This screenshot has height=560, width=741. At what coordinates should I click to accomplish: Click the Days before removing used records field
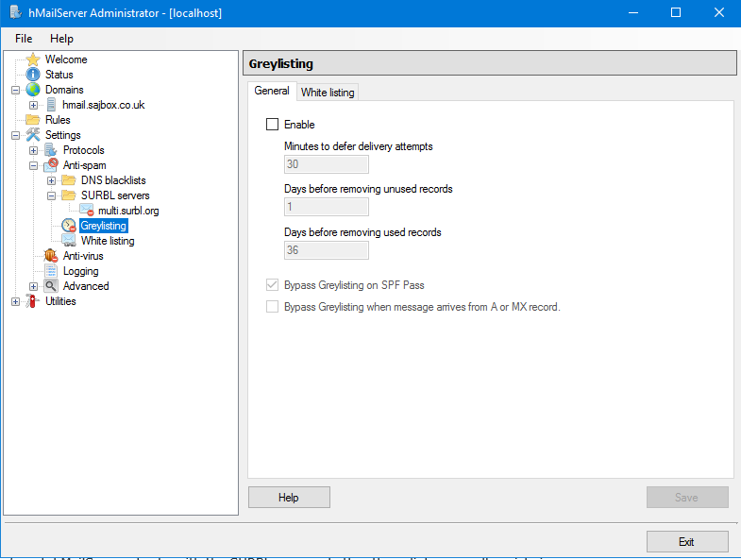tap(327, 250)
